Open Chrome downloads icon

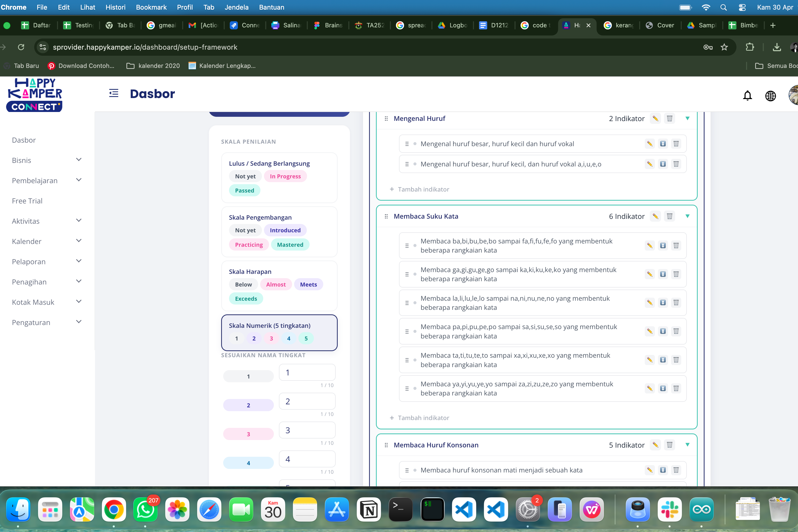[x=777, y=47]
